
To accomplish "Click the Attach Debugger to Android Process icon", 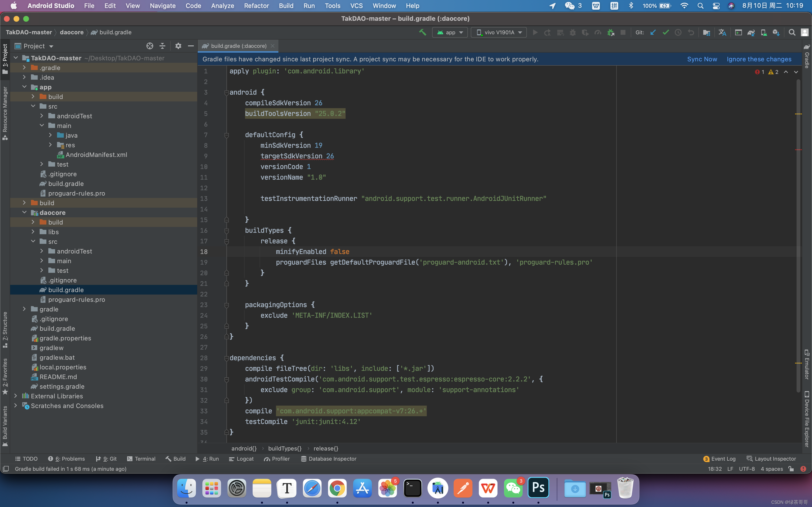I will click(611, 32).
